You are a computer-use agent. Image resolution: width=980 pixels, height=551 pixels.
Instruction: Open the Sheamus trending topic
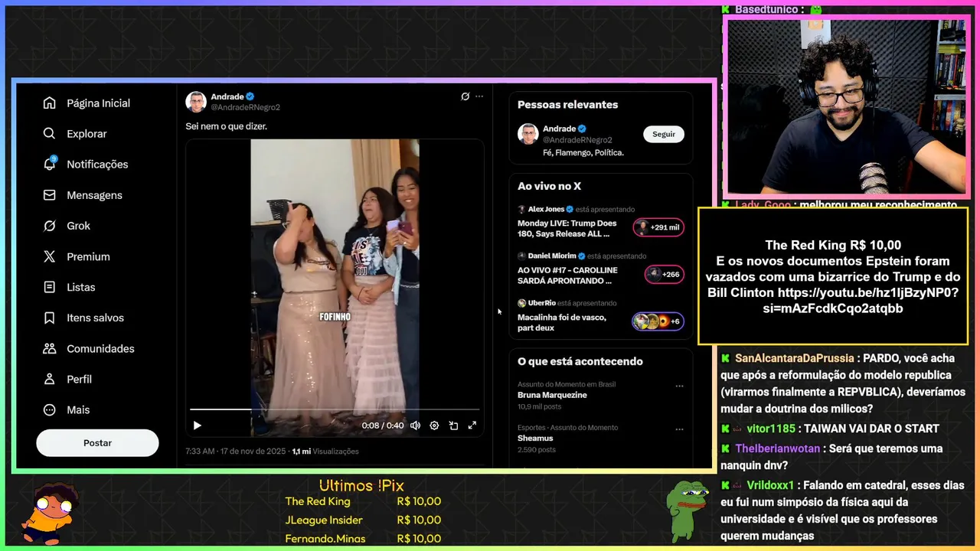click(x=535, y=439)
